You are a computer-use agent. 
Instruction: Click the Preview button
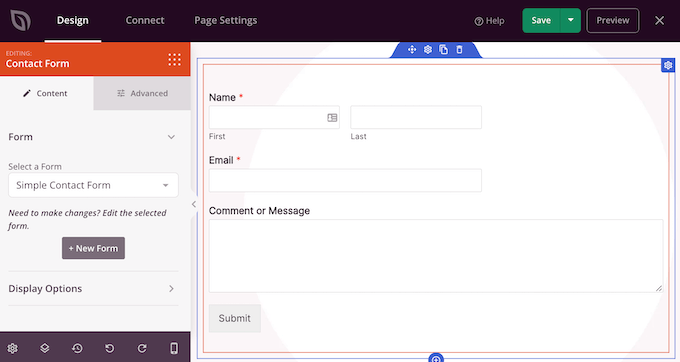[x=612, y=20]
